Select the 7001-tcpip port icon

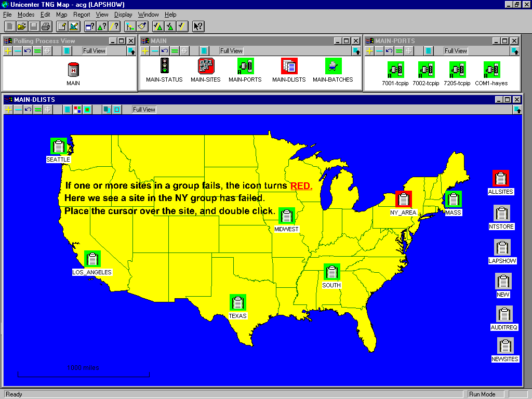395,70
